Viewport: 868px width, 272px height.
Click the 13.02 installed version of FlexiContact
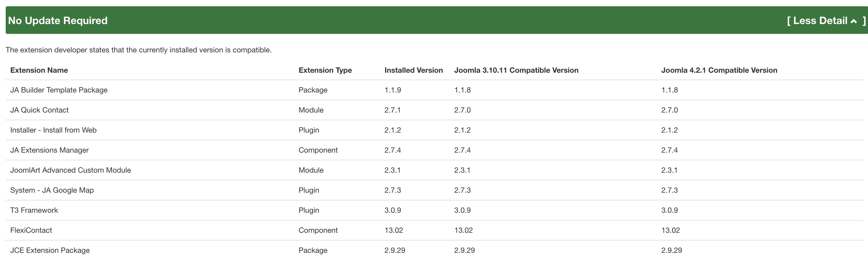click(393, 230)
